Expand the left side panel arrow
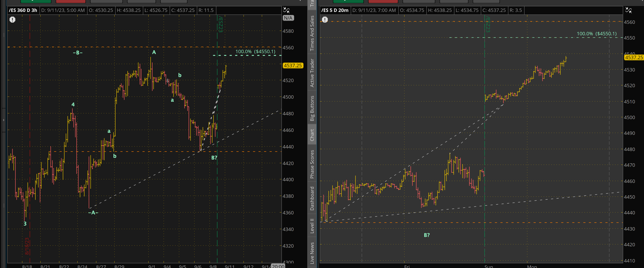 point(4,120)
